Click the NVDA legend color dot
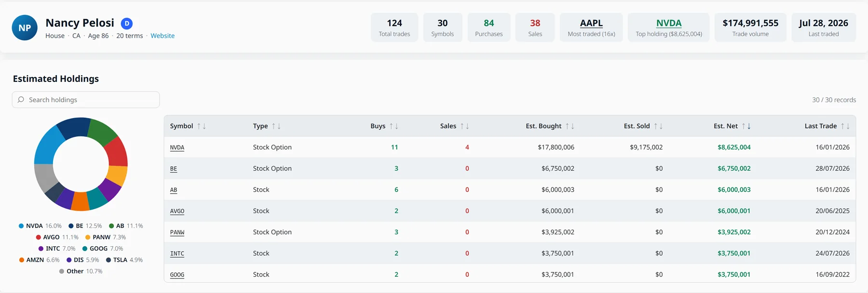 (21, 226)
